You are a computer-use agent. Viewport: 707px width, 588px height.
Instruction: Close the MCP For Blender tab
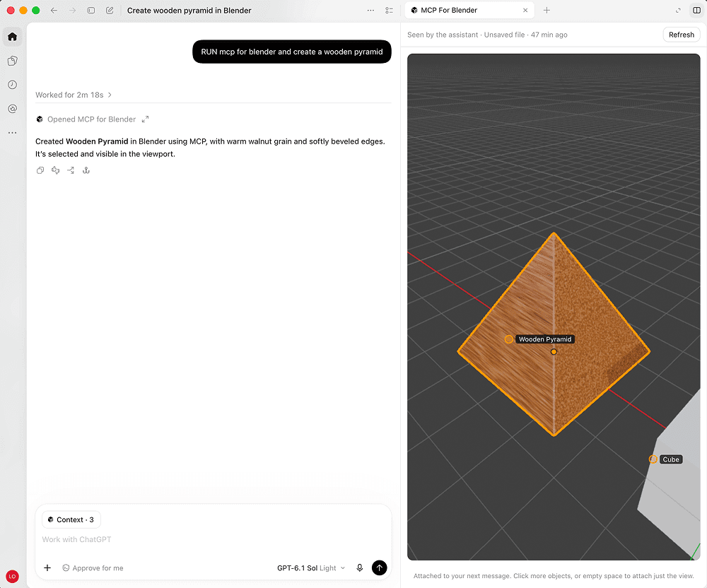[x=525, y=11]
